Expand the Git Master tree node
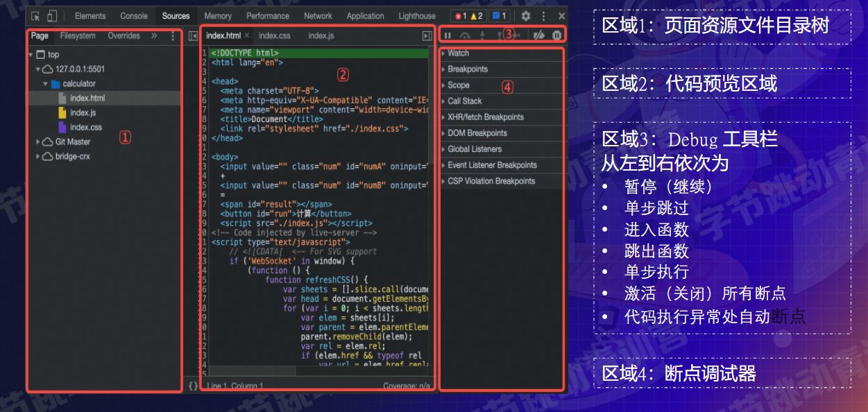Image resolution: width=868 pixels, height=412 pixels. pos(39,141)
